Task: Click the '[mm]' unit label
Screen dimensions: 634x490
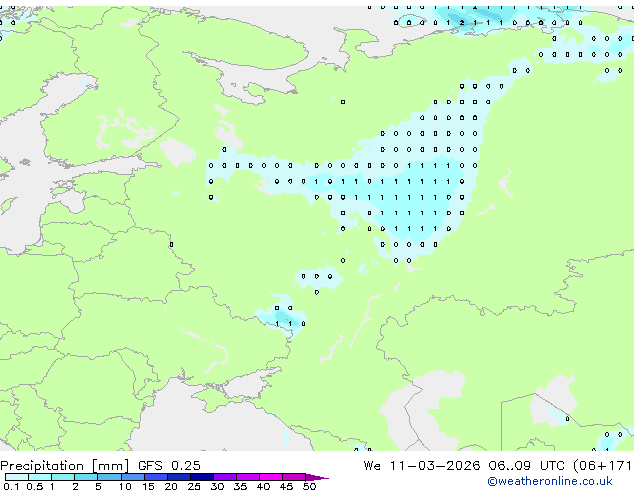Action: pyautogui.click(x=110, y=466)
